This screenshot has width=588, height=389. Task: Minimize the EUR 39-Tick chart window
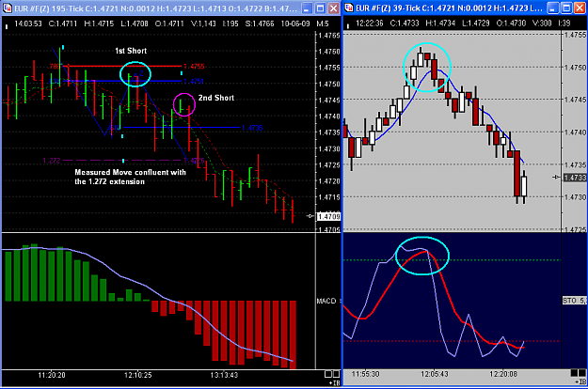553,8
